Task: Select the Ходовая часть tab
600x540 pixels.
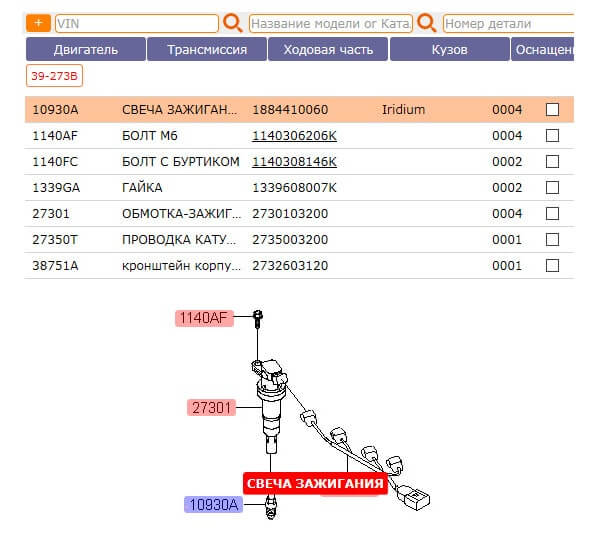Action: pyautogui.click(x=328, y=49)
